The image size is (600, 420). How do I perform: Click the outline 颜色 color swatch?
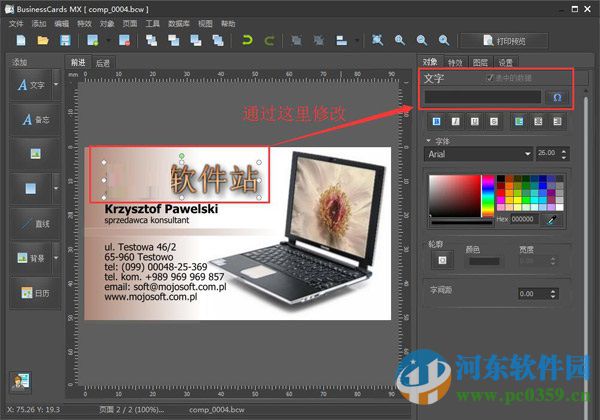pyautogui.click(x=484, y=261)
